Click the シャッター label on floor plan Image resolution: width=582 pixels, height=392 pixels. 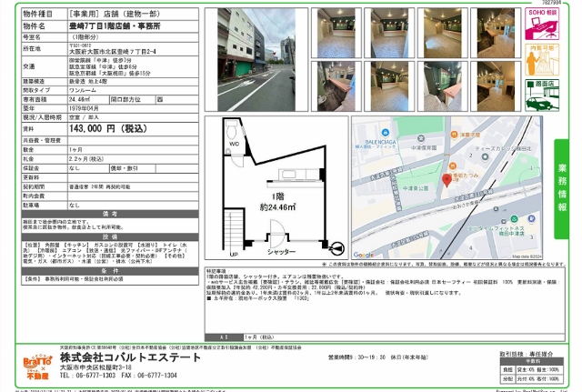tap(281, 252)
